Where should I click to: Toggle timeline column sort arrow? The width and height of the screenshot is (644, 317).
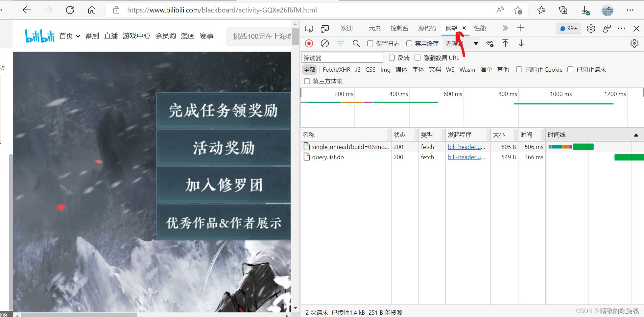(636, 135)
